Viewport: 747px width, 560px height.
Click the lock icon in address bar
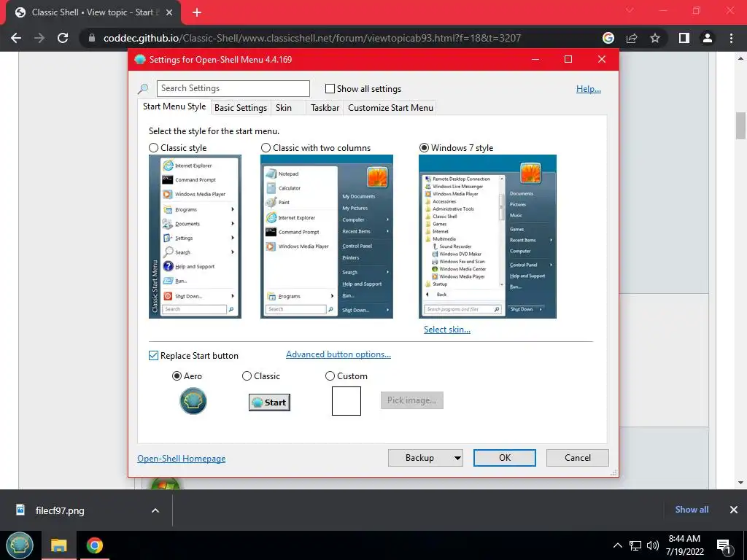(92, 38)
